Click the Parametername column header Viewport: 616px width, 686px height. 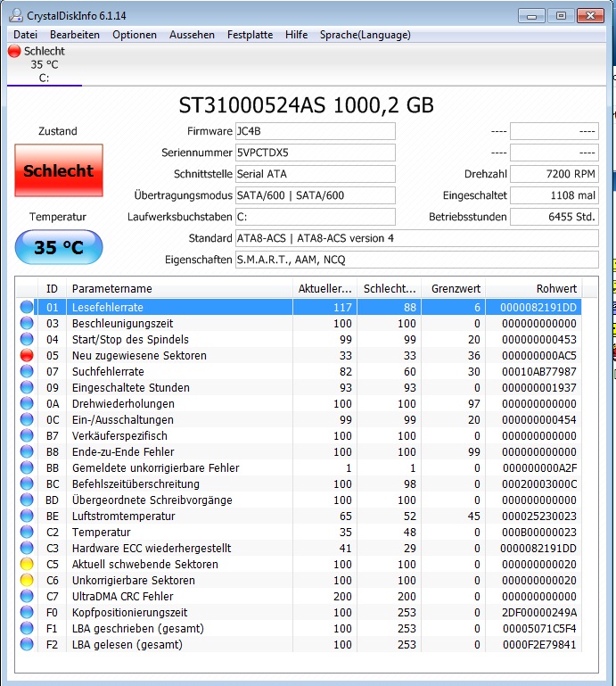[x=179, y=289]
